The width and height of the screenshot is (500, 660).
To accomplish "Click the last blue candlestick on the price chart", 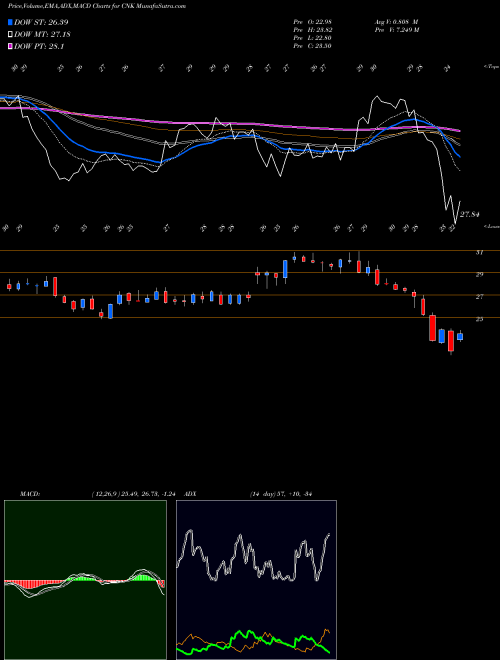I will coord(460,336).
